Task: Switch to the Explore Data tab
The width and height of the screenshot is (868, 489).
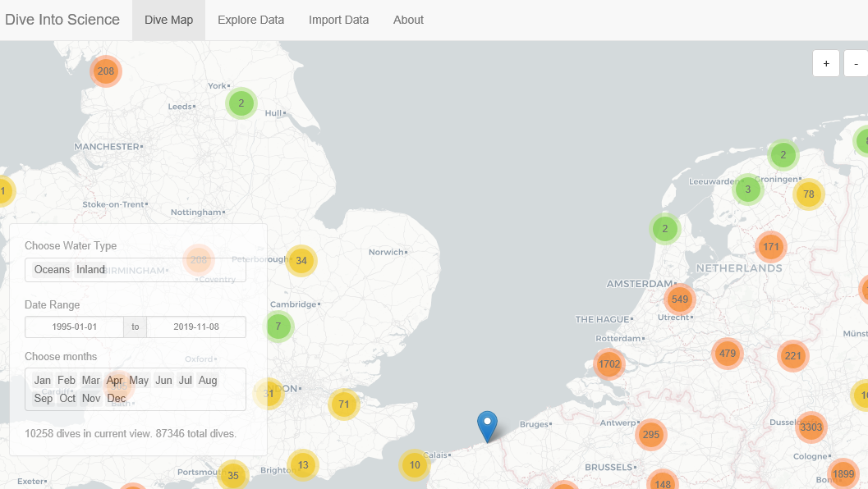Action: (x=250, y=20)
